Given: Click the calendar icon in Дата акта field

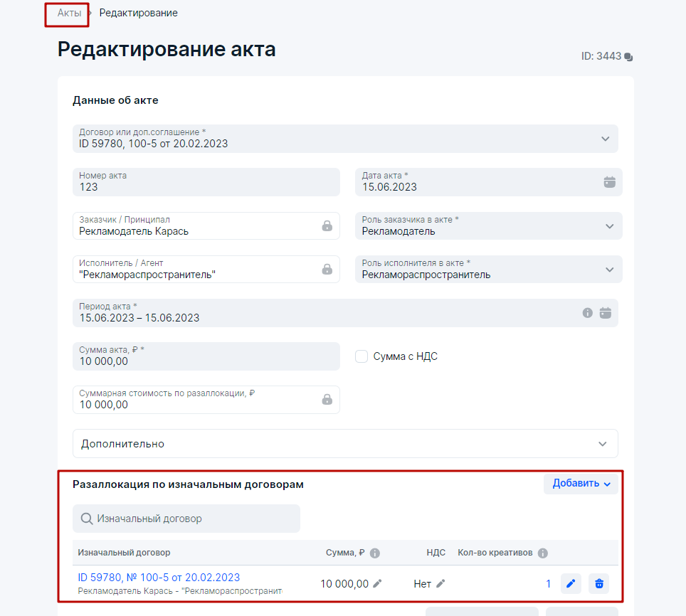Looking at the screenshot, I should click(x=609, y=182).
